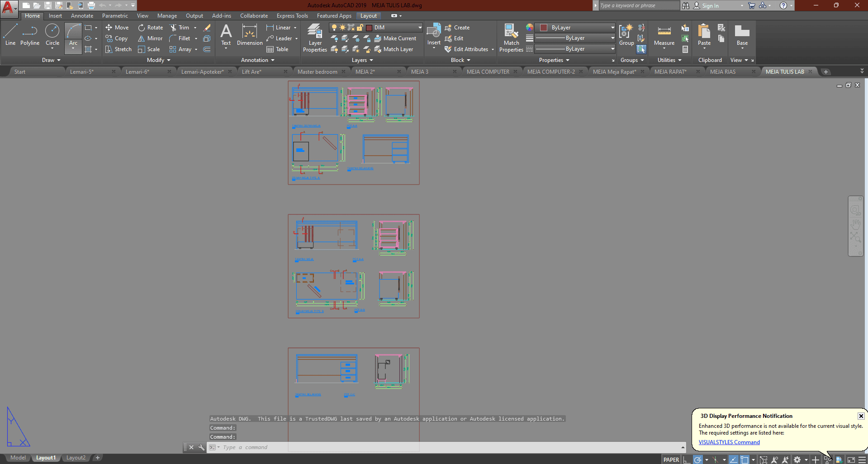Toggle PAPER space mode button
This screenshot has height=464, width=868.
point(671,459)
